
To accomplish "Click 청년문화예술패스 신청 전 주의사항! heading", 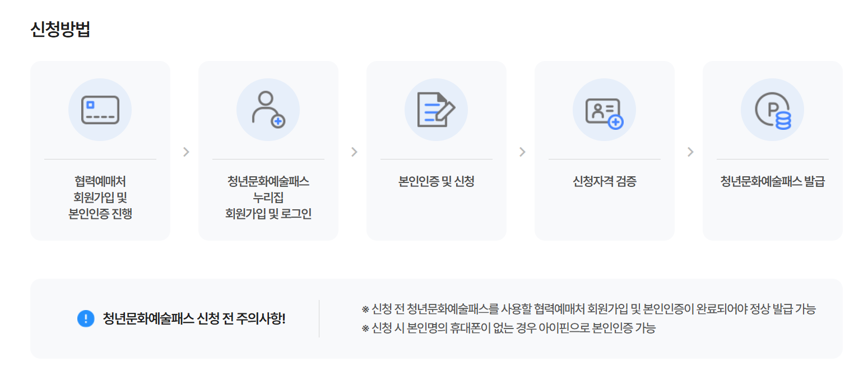I will tap(194, 318).
